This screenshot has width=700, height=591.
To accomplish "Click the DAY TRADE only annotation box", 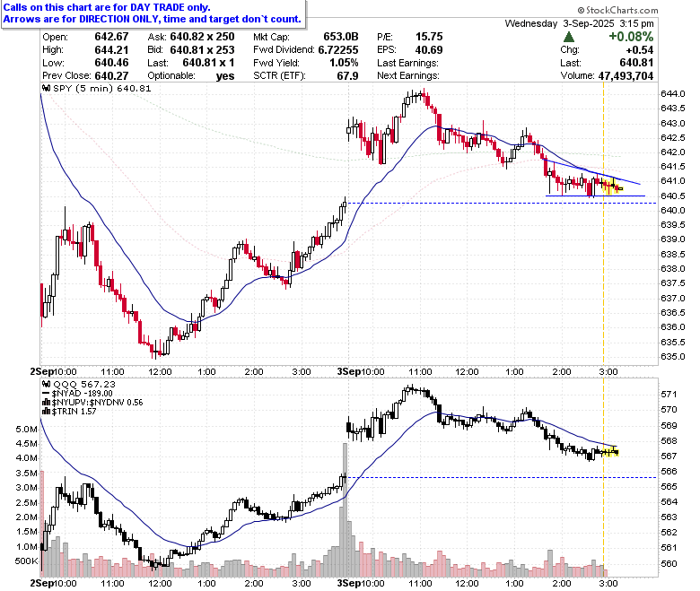I will point(153,13).
